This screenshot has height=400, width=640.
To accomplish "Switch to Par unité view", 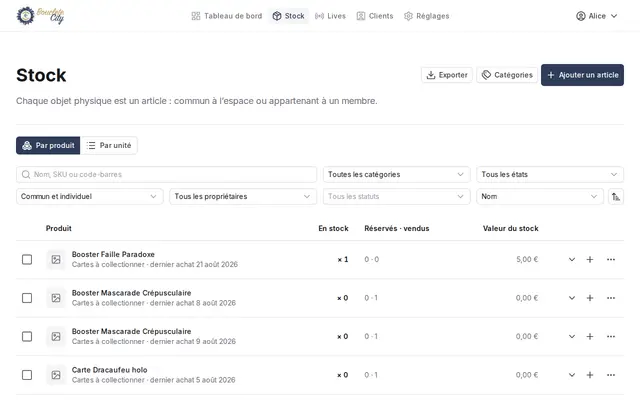I will click(x=109, y=146).
